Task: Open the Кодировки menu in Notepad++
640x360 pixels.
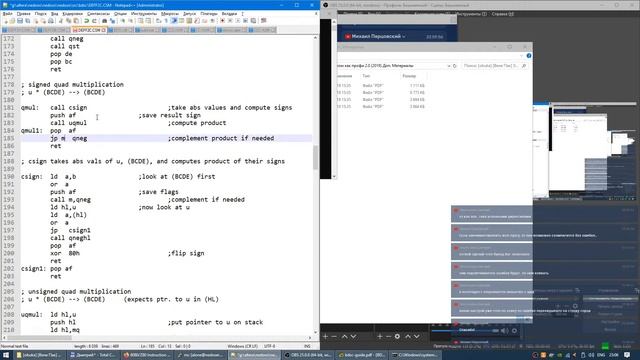Action: point(73,13)
